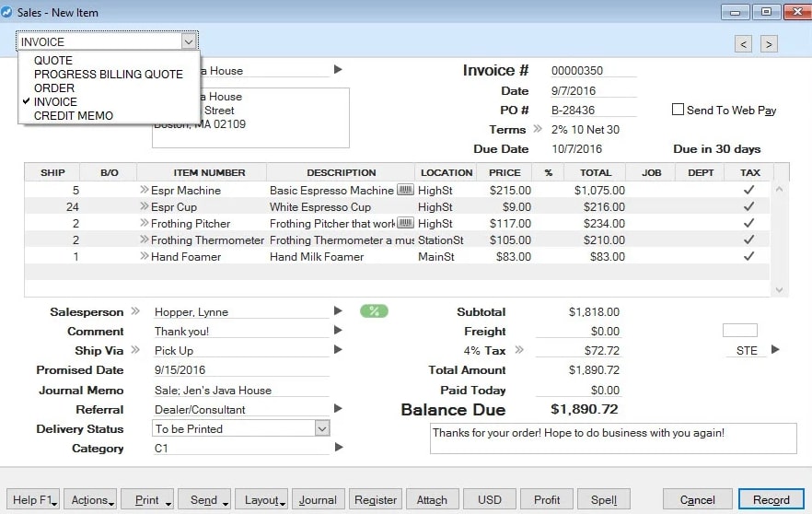
Task: Click the Date field 9/7/2016
Action: click(x=593, y=90)
